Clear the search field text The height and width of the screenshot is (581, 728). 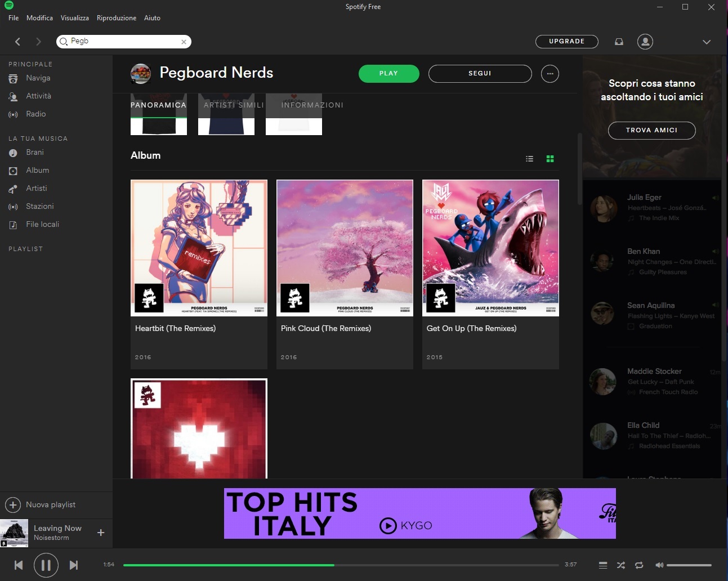coord(184,42)
